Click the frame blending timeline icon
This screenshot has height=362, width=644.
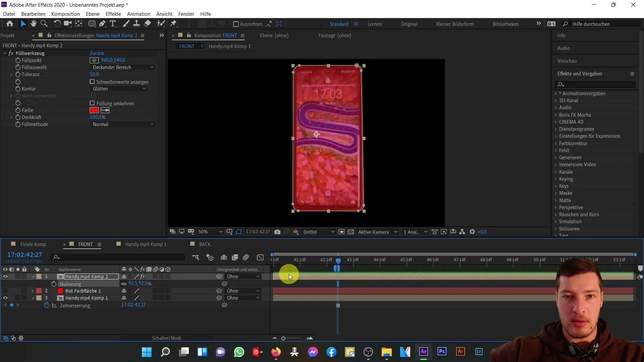235,257
